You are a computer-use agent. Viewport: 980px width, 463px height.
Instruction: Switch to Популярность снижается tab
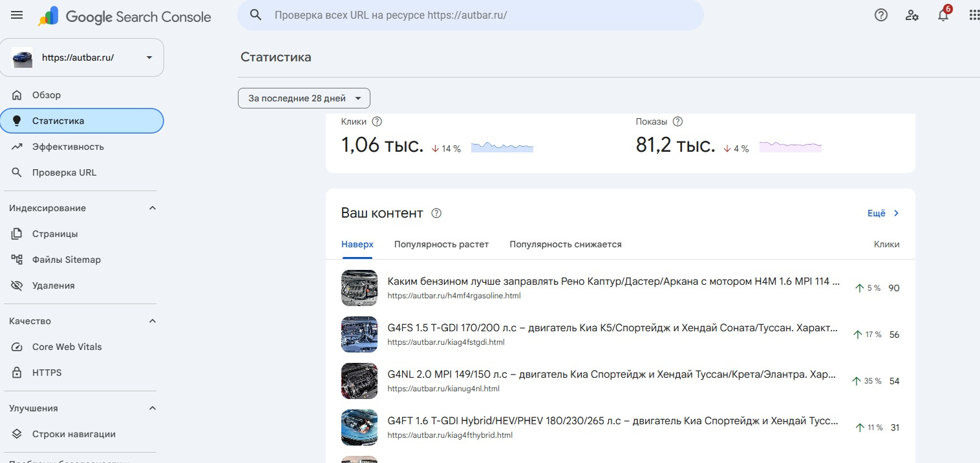[x=566, y=245]
